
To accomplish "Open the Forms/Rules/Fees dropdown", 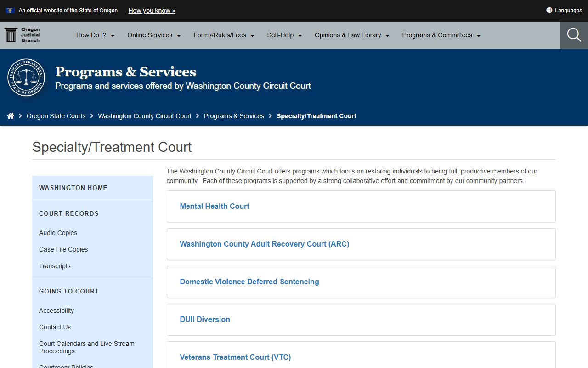I will (x=224, y=35).
